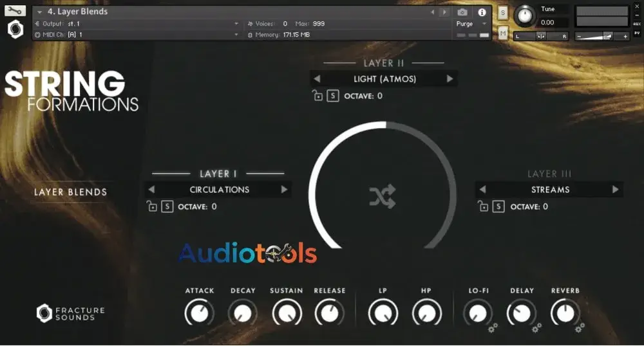This screenshot has height=346, width=644.
Task: Open Lo-Fi effect settings gear
Action: tap(493, 328)
